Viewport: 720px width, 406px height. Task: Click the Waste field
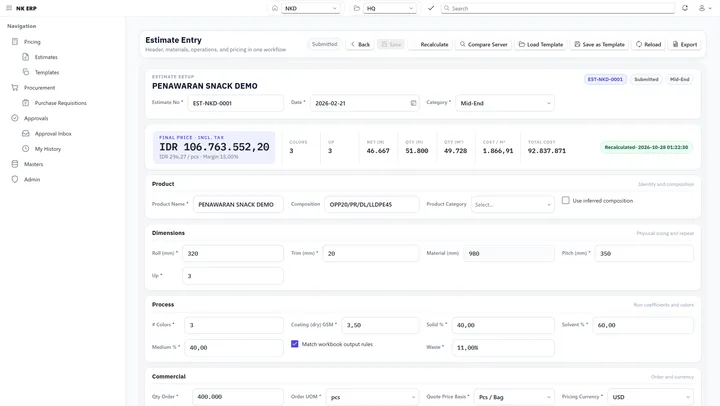click(503, 348)
